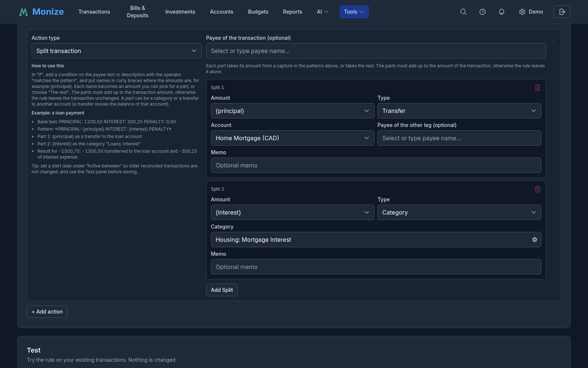Open Bills & Deposits page

pyautogui.click(x=138, y=12)
